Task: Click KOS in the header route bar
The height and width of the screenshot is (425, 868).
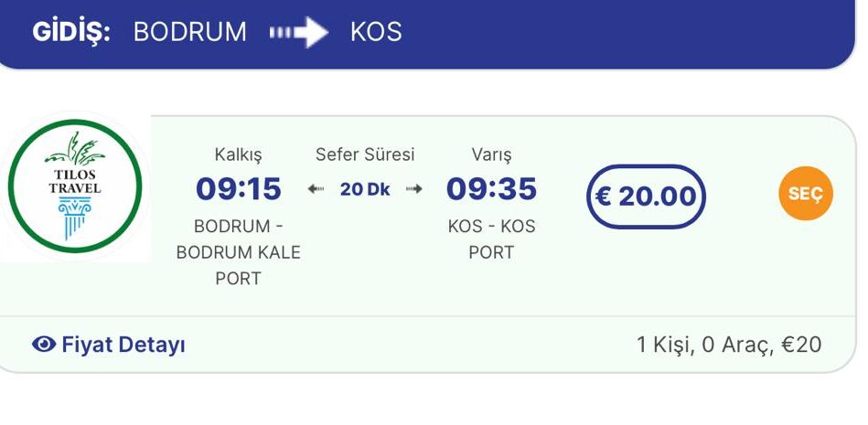Action: click(x=376, y=32)
